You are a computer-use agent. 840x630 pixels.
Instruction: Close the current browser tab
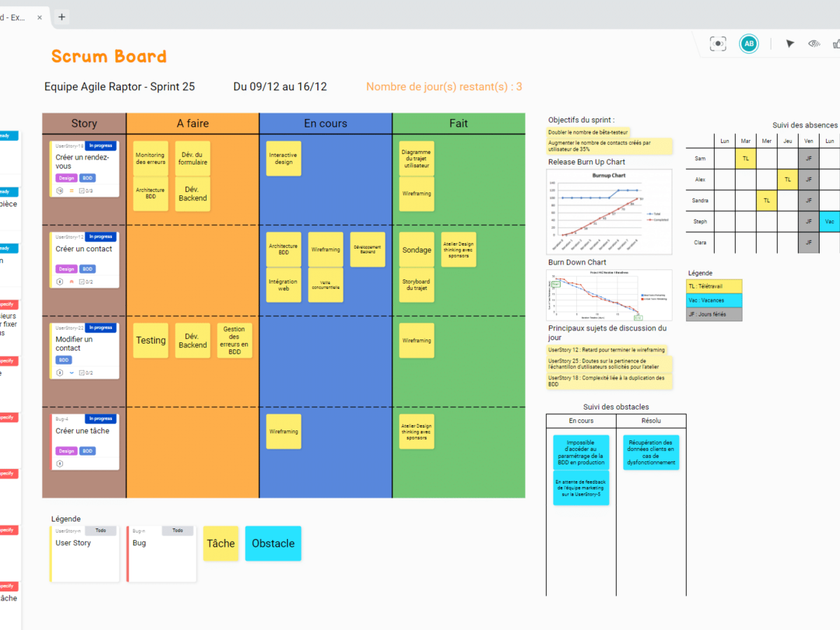click(39, 17)
